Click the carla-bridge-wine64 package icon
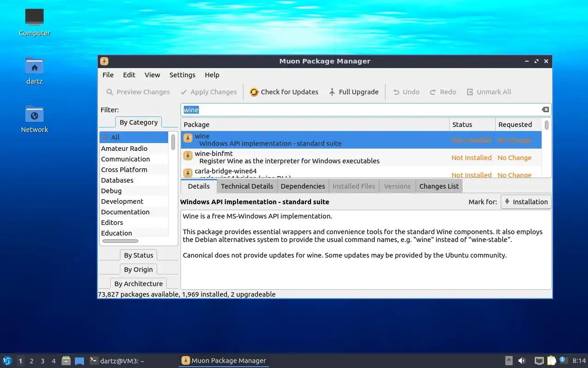Image resolution: width=588 pixels, height=368 pixels. pyautogui.click(x=188, y=173)
